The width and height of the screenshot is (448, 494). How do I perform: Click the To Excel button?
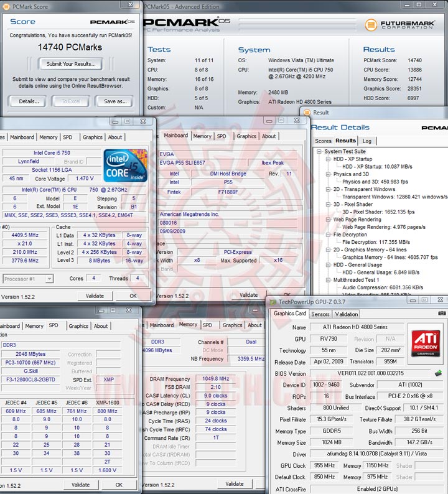[71, 101]
